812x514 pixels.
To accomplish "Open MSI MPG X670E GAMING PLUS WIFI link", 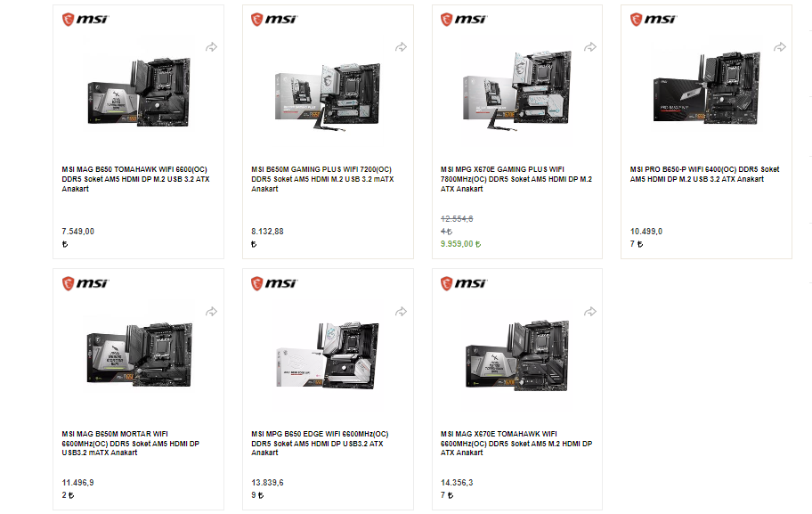I will (x=516, y=179).
